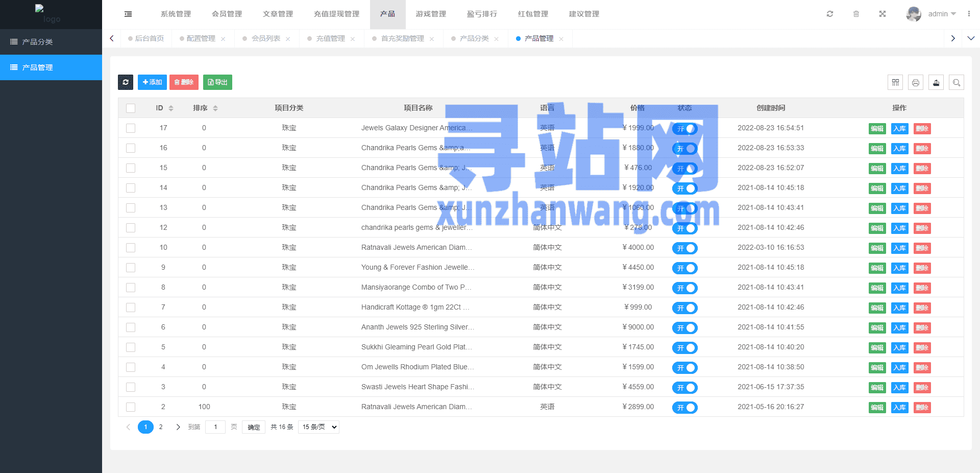The width and height of the screenshot is (980, 473).
Task: Open the column filter grid icon
Action: tap(895, 82)
